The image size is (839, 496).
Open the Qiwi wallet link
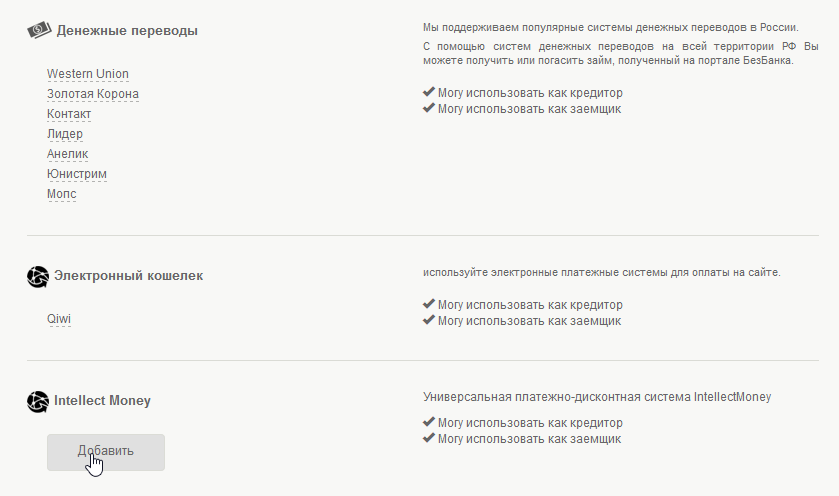tap(59, 319)
